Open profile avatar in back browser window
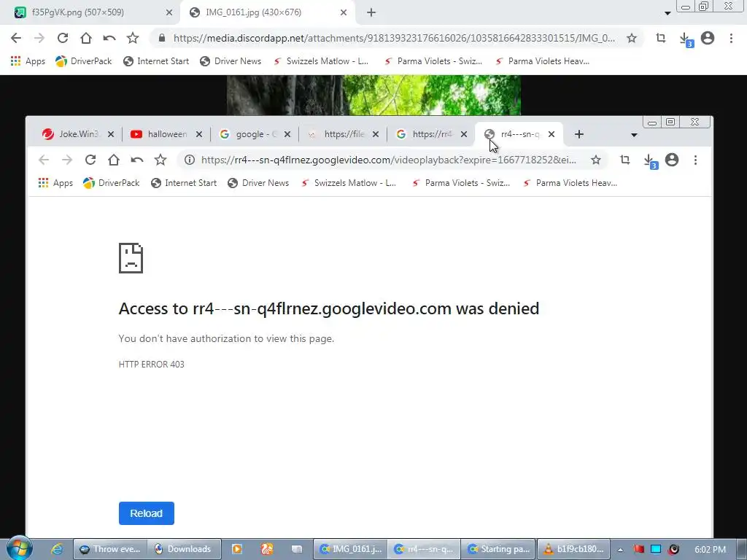The width and height of the screenshot is (747, 560). click(708, 38)
